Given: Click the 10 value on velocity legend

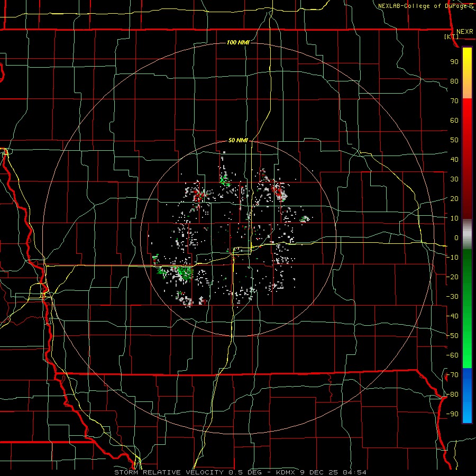Looking at the screenshot, I should [x=454, y=218].
